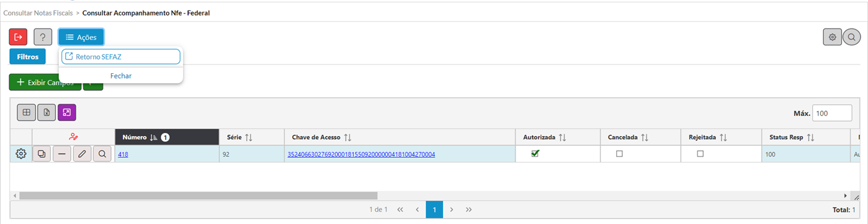Choose Fechar in the Ações menu
Screen dimensions: 868x224
click(121, 76)
